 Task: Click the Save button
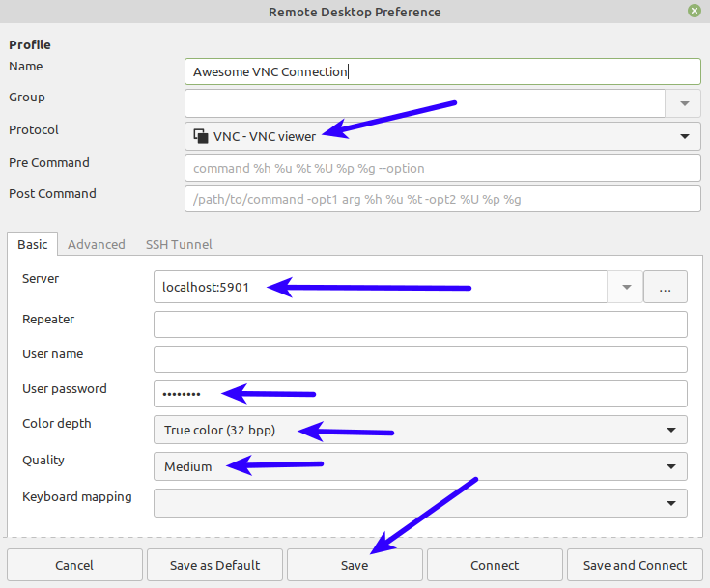click(355, 565)
